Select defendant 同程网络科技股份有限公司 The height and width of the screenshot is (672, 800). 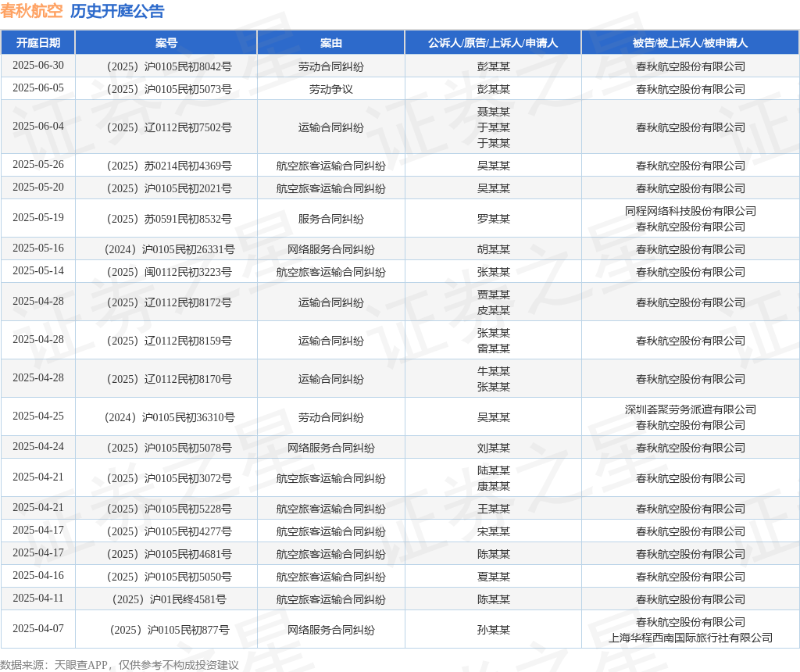click(691, 211)
